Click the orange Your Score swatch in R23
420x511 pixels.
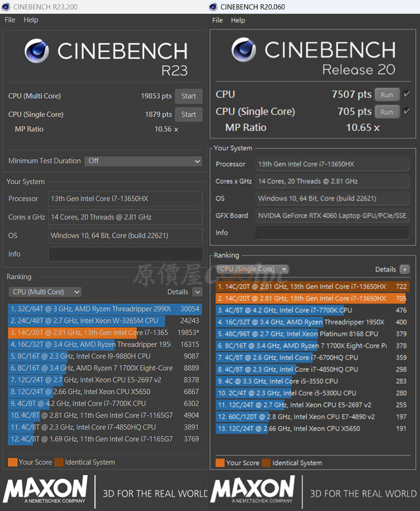13,462
